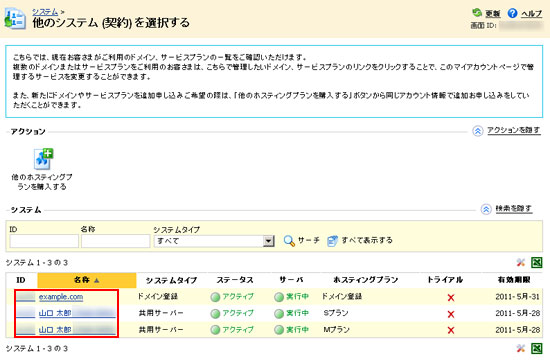Focus the ID search input field
The height and width of the screenshot is (361, 550).
pos(44,241)
